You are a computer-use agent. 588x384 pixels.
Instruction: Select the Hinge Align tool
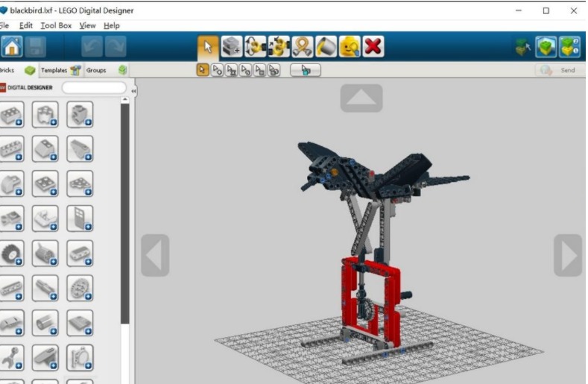click(279, 47)
